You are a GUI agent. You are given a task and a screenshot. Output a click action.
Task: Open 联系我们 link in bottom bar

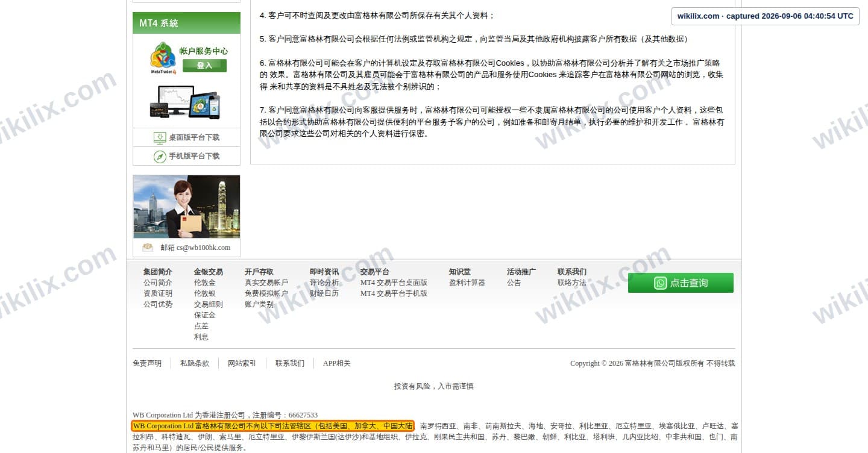tap(289, 363)
